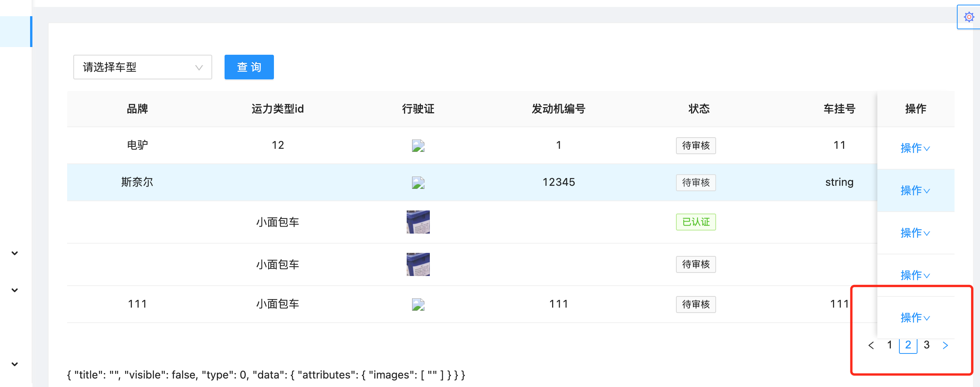
Task: Click the string trailer number cell
Action: (x=840, y=182)
